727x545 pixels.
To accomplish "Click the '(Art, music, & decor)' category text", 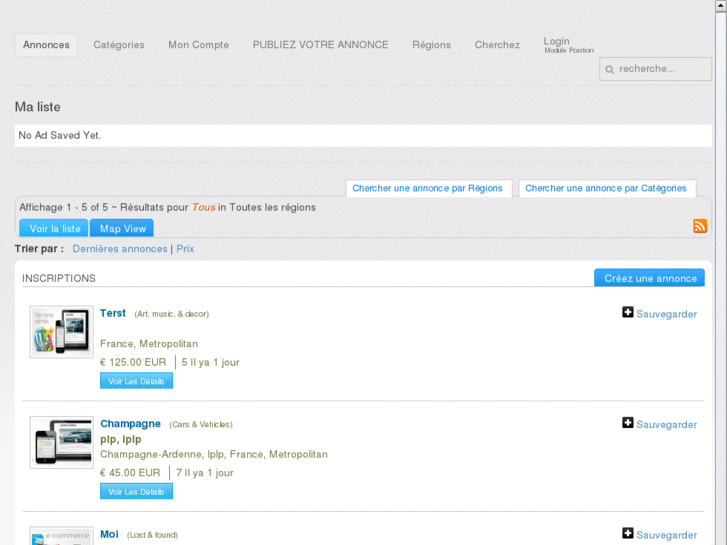I will (172, 314).
